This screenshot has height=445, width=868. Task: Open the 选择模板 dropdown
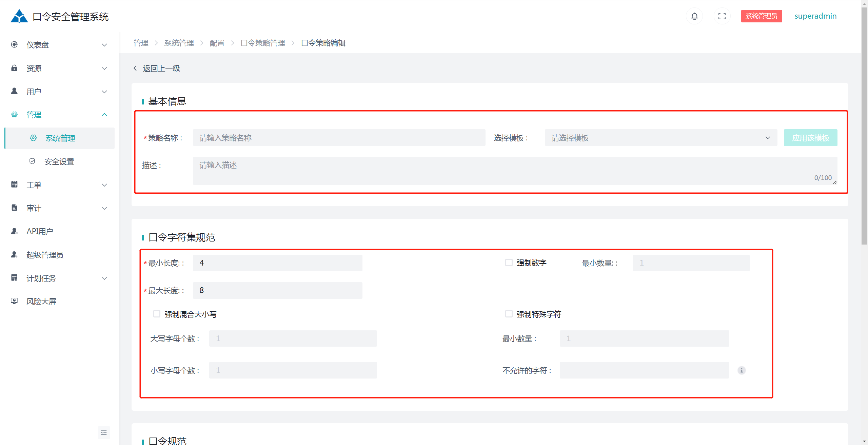pyautogui.click(x=660, y=138)
